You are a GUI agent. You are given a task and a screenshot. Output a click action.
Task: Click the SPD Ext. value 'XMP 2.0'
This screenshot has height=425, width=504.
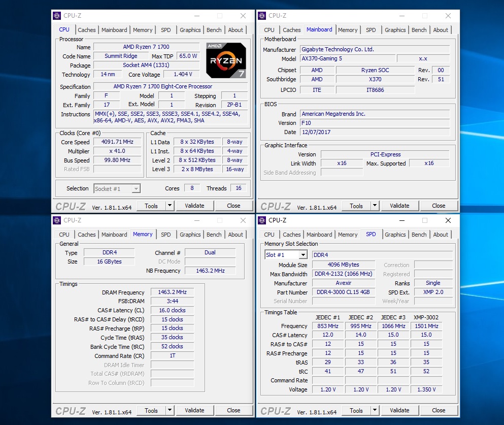coord(433,292)
